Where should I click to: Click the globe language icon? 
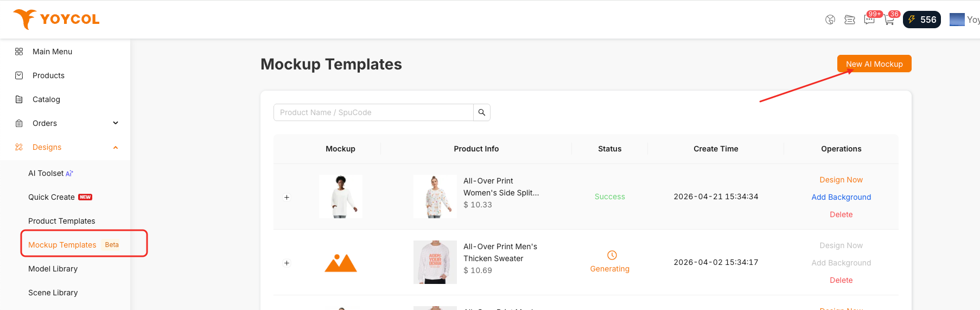pos(830,20)
